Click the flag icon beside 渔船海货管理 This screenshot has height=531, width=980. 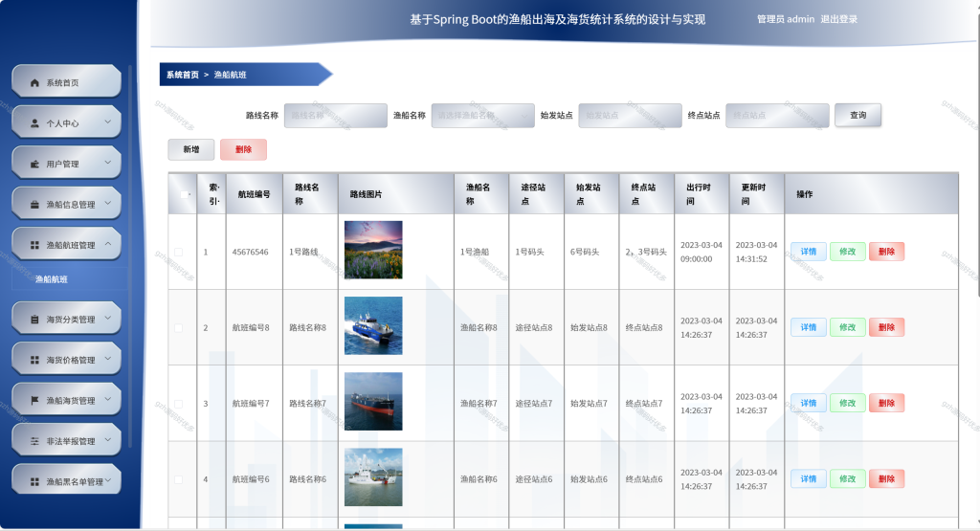34,401
